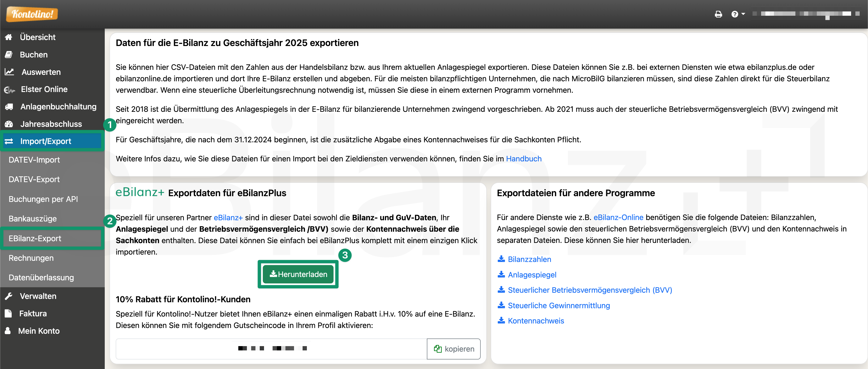Follow the eBilanz-Online link
Viewport: 868px width, 369px height.
click(618, 217)
